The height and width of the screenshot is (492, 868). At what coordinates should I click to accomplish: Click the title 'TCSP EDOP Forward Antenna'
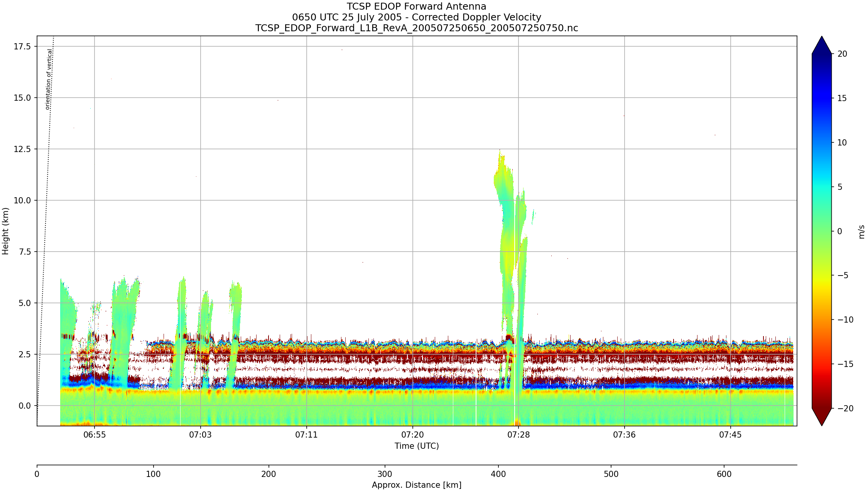[x=416, y=7]
